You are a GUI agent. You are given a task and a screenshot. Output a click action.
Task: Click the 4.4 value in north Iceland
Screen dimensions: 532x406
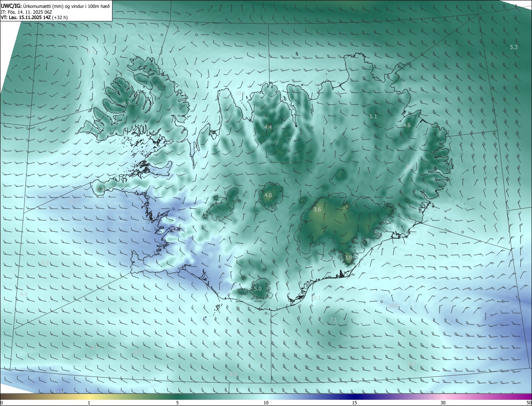[268, 127]
